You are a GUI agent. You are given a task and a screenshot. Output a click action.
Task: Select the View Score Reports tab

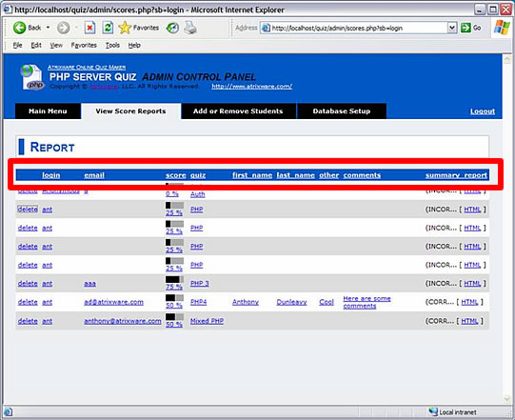coord(130,111)
